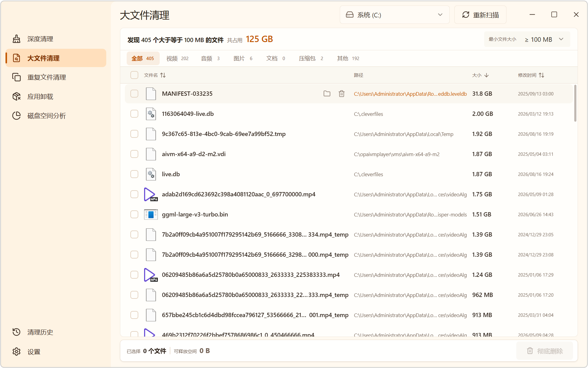This screenshot has height=368, width=588.
Task: Click trash icon on MANIFEST-033235 row
Action: (x=342, y=94)
